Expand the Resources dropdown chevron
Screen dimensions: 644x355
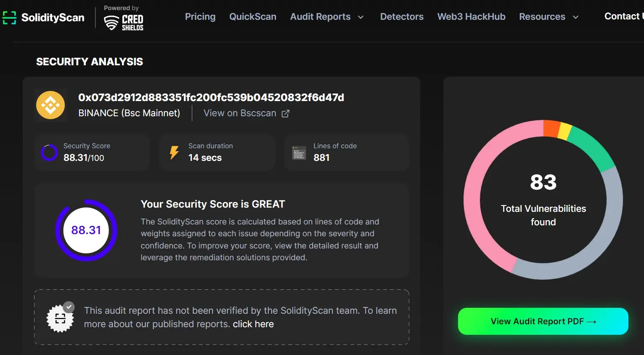pyautogui.click(x=576, y=17)
